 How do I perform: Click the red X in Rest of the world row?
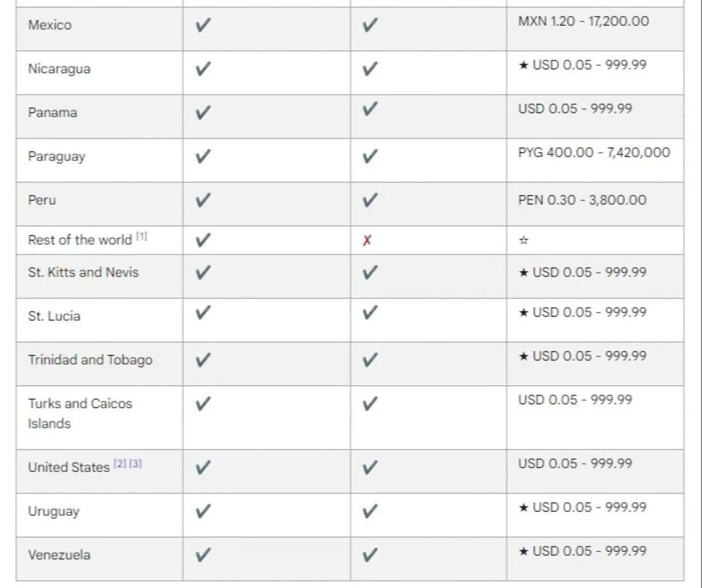click(x=367, y=240)
